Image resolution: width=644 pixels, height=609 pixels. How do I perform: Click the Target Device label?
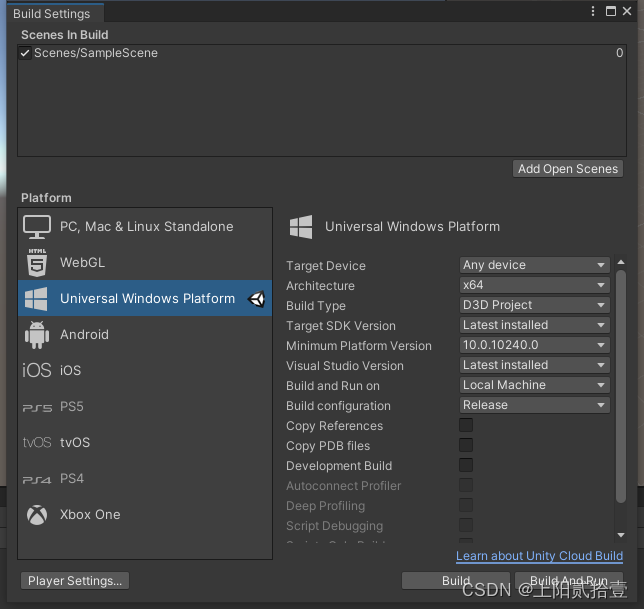point(326,266)
